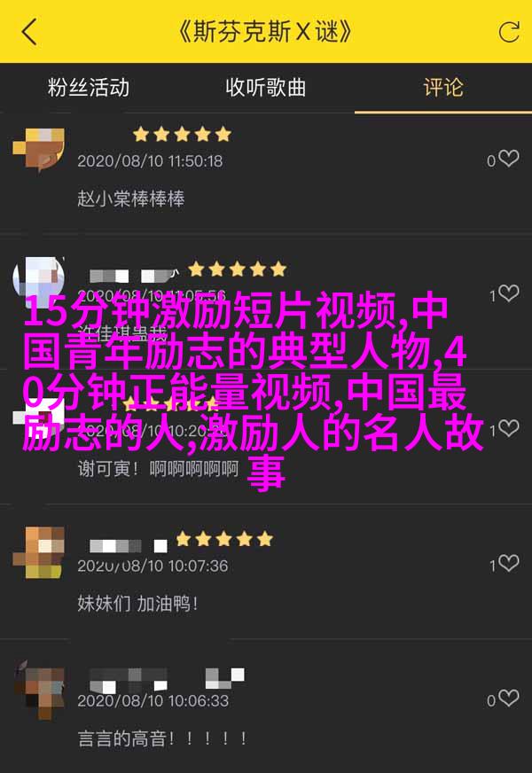Open avatar of 赵小棠棒棒棒 commenter
This screenshot has height=773, width=532.
(x=38, y=150)
